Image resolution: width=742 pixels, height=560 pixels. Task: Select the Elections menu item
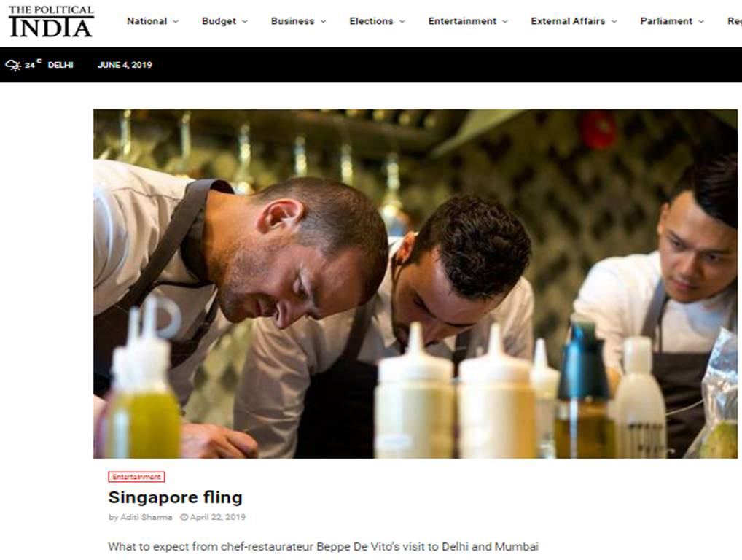371,21
